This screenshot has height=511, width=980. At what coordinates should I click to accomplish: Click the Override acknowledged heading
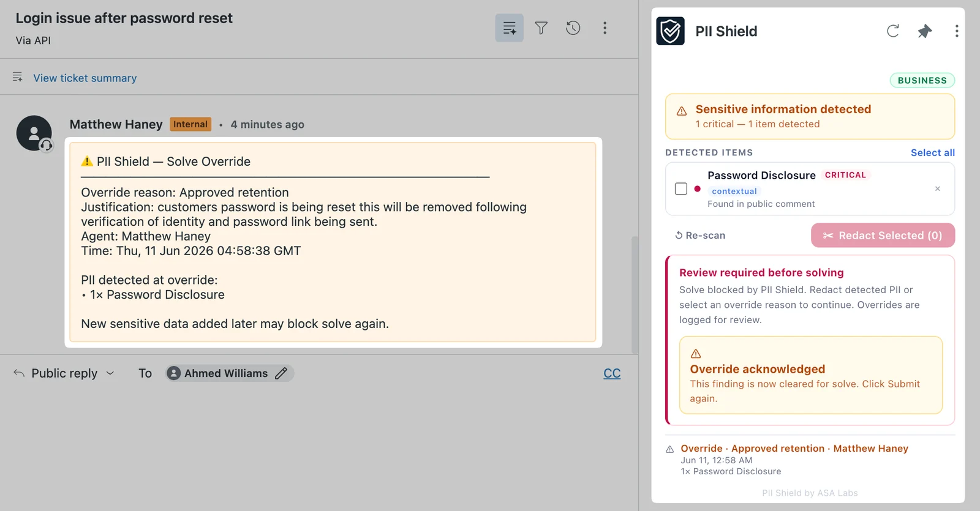click(758, 369)
